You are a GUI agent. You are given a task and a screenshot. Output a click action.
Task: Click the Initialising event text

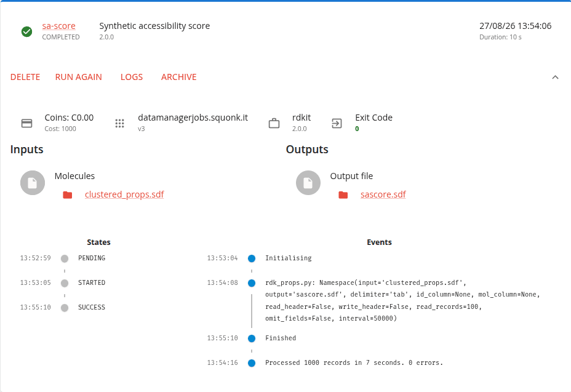289,258
